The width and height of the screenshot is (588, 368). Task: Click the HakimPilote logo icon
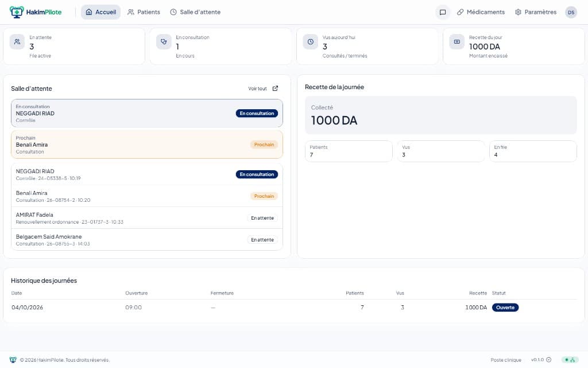17,12
